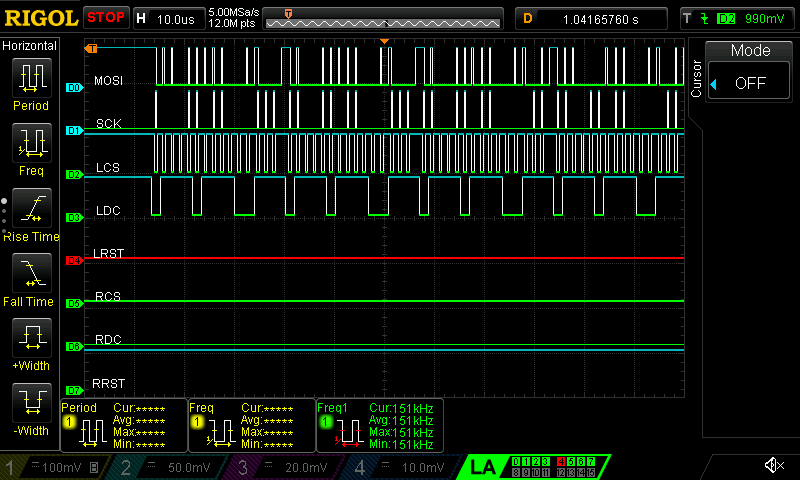Image resolution: width=800 pixels, height=480 pixels.
Task: Click the RIGOL logo
Action: pos(41,18)
